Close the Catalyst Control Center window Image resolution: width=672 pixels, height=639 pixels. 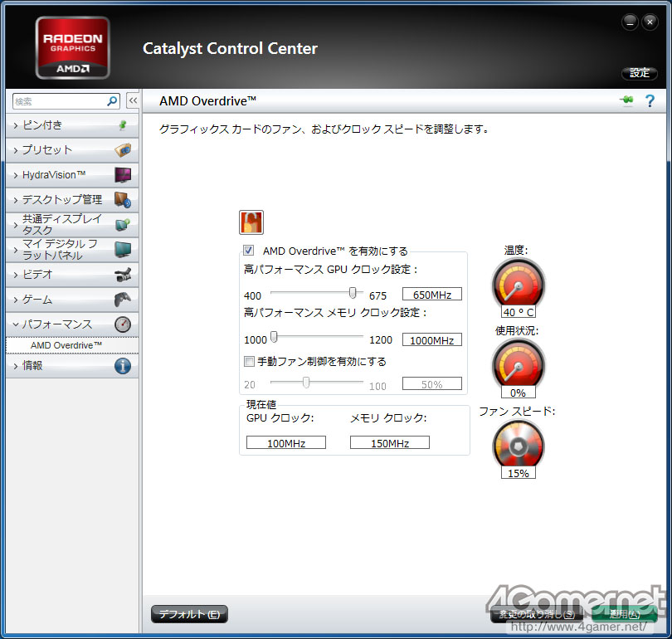tap(650, 22)
